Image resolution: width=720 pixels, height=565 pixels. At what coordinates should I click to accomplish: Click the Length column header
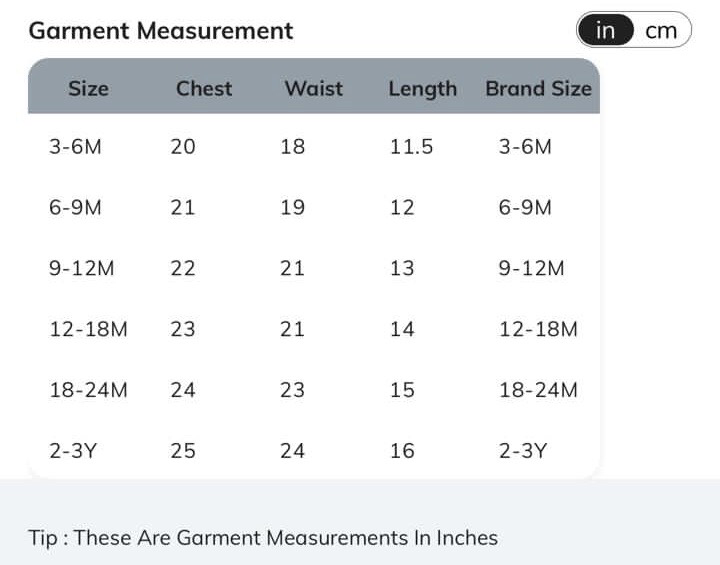click(422, 88)
